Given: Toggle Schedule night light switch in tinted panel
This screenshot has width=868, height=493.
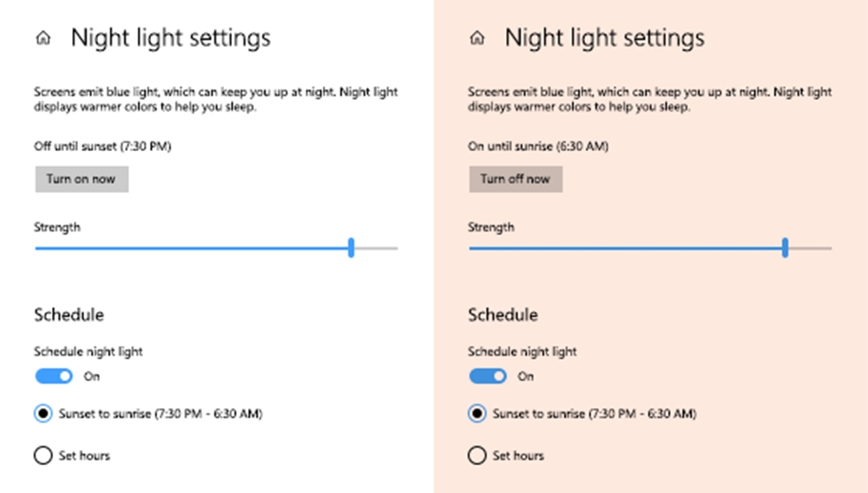Looking at the screenshot, I should (488, 376).
